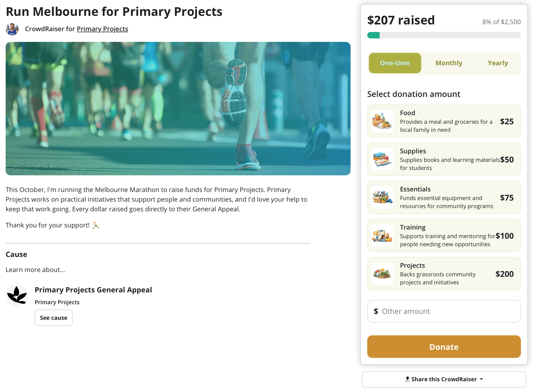Click the Essentials equipment box icon

tap(382, 197)
